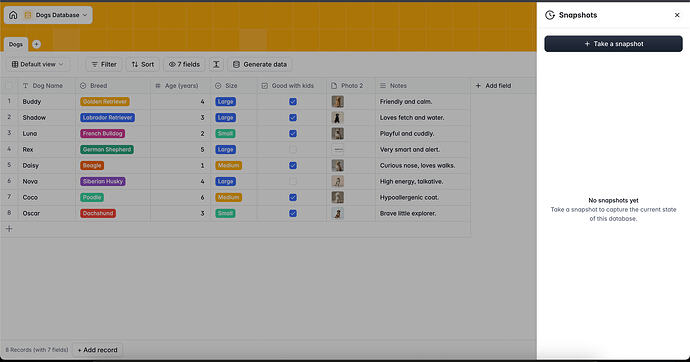
Task: Open Buddy's photo thumbnail
Action: [338, 102]
